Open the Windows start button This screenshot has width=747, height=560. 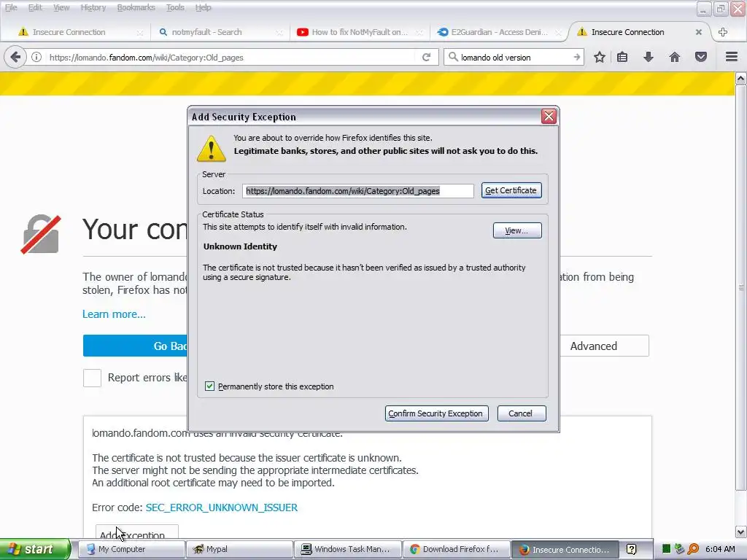point(34,549)
